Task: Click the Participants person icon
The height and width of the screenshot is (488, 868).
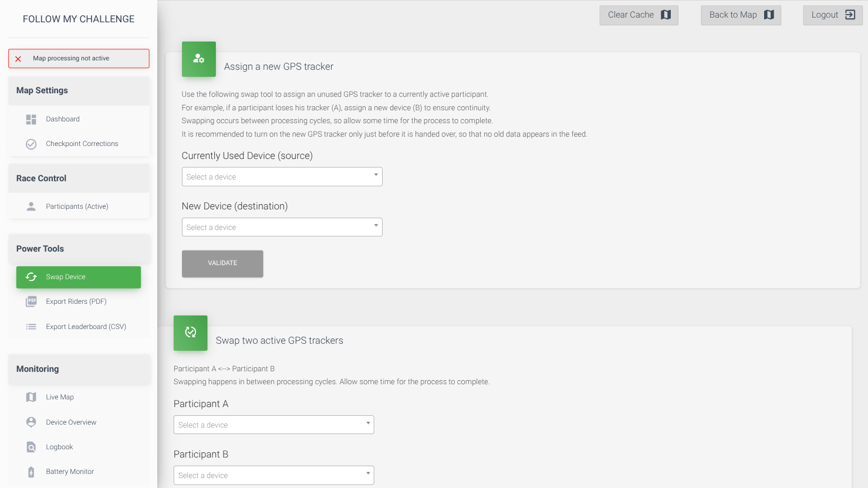Action: tap(31, 206)
